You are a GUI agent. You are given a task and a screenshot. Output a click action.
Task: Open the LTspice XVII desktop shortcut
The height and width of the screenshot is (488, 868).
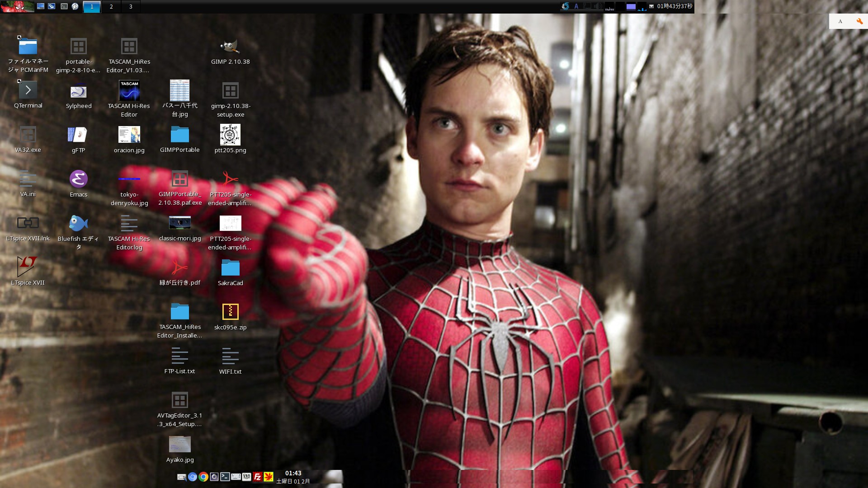(27, 267)
